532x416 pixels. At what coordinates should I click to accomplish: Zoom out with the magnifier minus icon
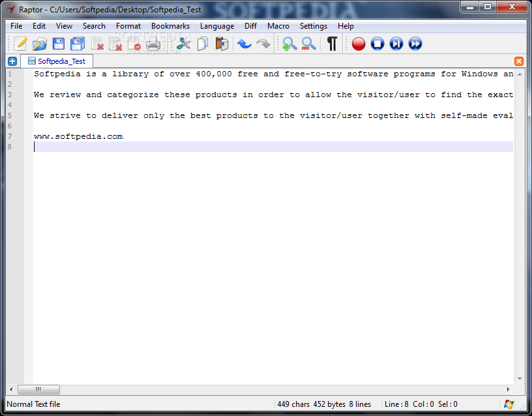(308, 44)
